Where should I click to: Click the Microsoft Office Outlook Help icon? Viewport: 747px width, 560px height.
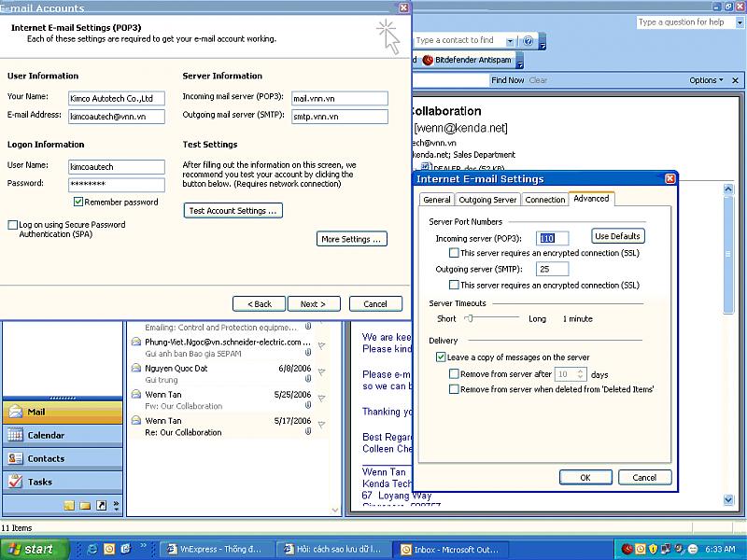(x=529, y=41)
